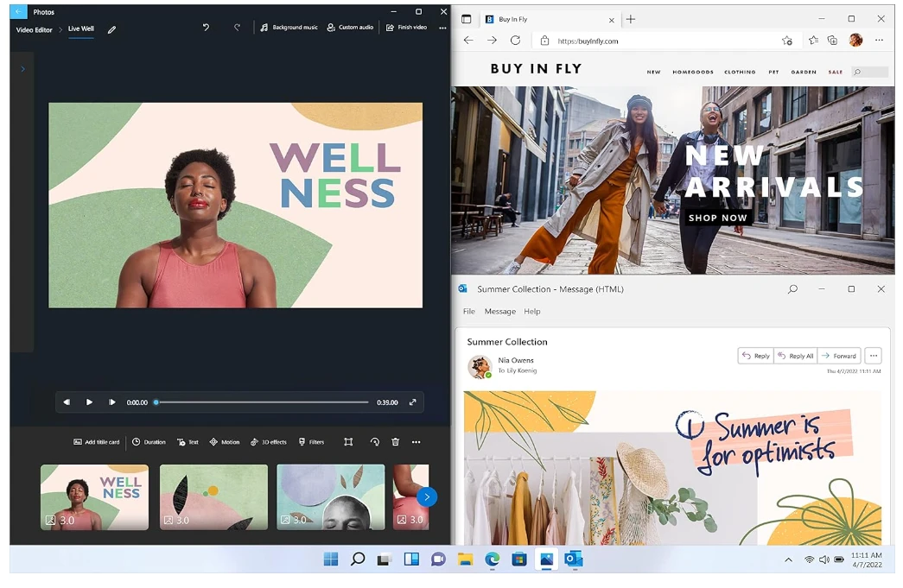The width and height of the screenshot is (903, 588).
Task: Click the Custom audio button
Action: [350, 28]
